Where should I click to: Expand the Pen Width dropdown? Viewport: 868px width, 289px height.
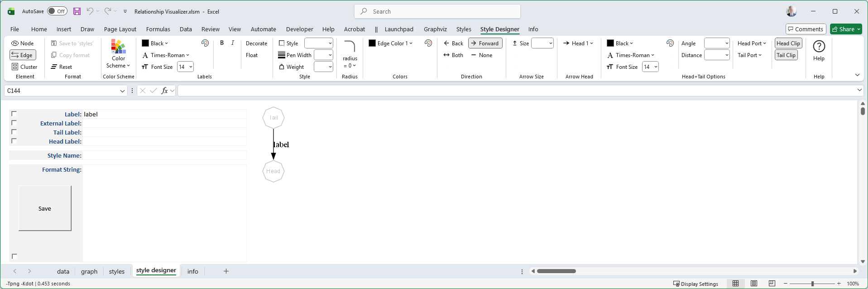coord(330,55)
